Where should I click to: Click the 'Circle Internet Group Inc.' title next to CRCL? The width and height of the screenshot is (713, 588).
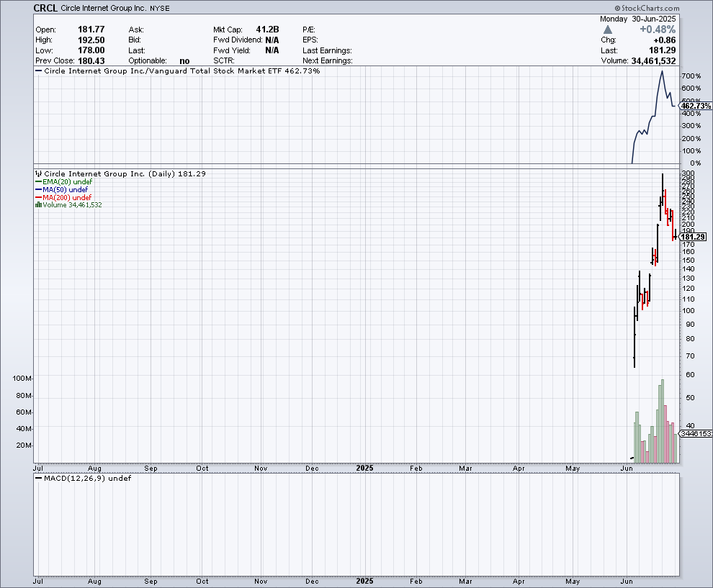(x=104, y=8)
